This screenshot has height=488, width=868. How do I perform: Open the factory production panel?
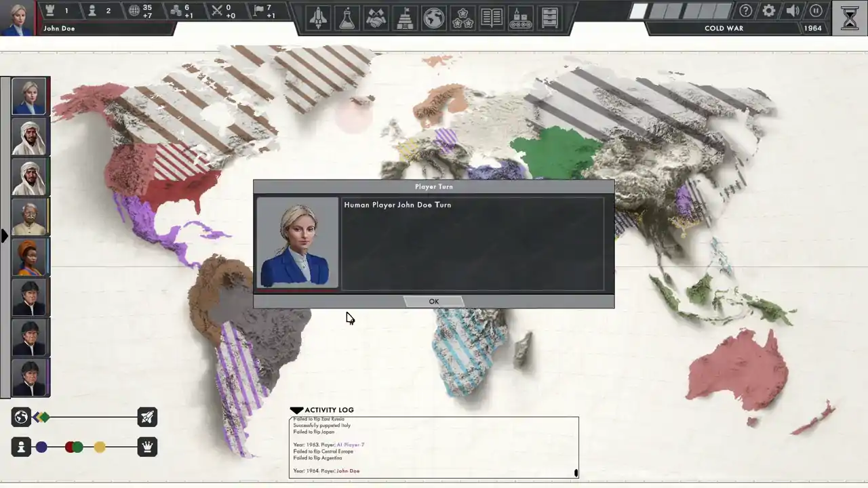[521, 17]
